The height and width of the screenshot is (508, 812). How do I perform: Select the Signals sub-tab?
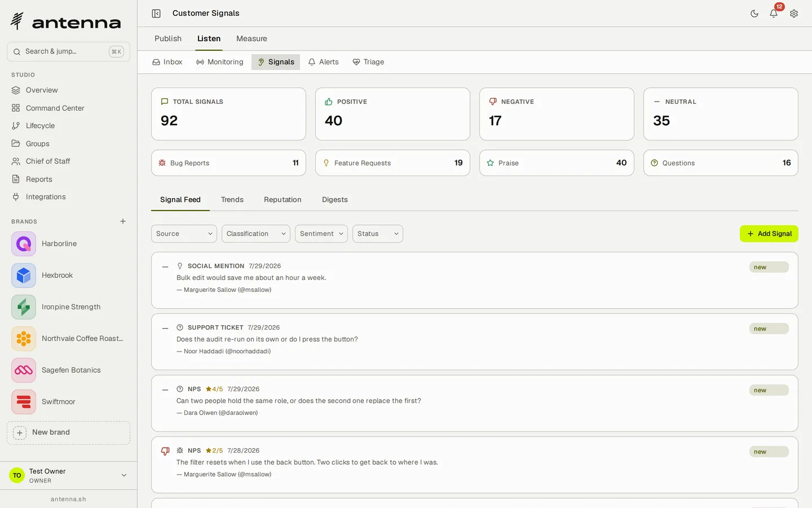coord(276,62)
